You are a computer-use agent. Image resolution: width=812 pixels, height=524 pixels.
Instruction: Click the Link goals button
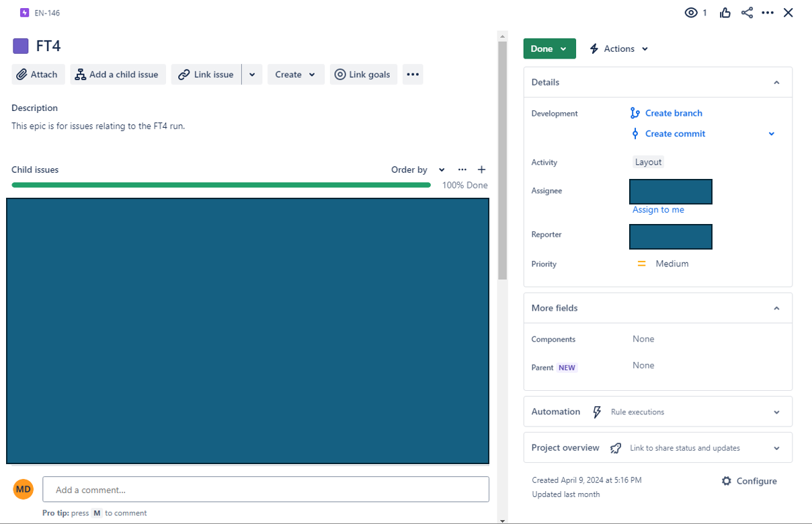[364, 75]
